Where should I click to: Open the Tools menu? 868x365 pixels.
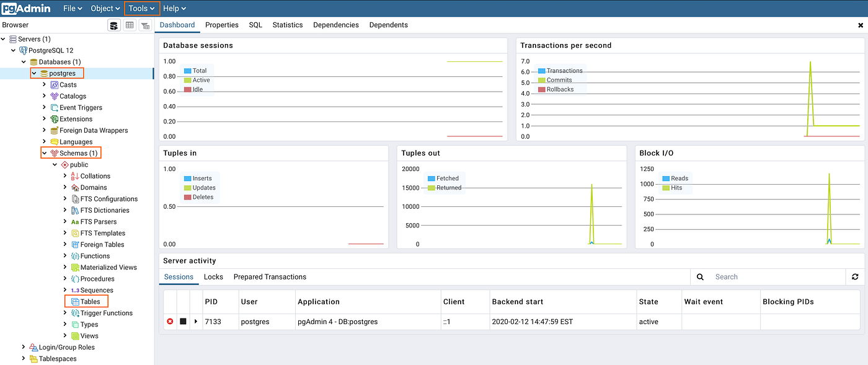[x=141, y=8]
